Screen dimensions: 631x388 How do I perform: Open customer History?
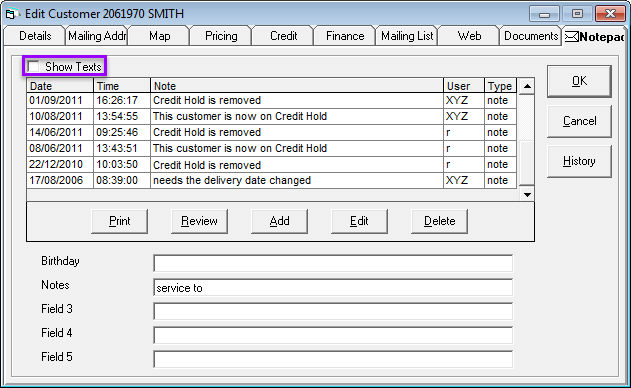(579, 161)
